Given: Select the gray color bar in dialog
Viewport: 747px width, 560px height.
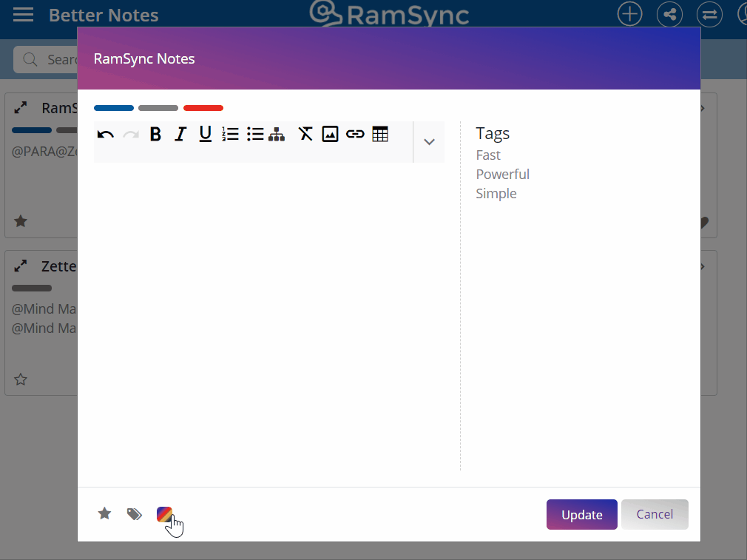Looking at the screenshot, I should tap(158, 108).
